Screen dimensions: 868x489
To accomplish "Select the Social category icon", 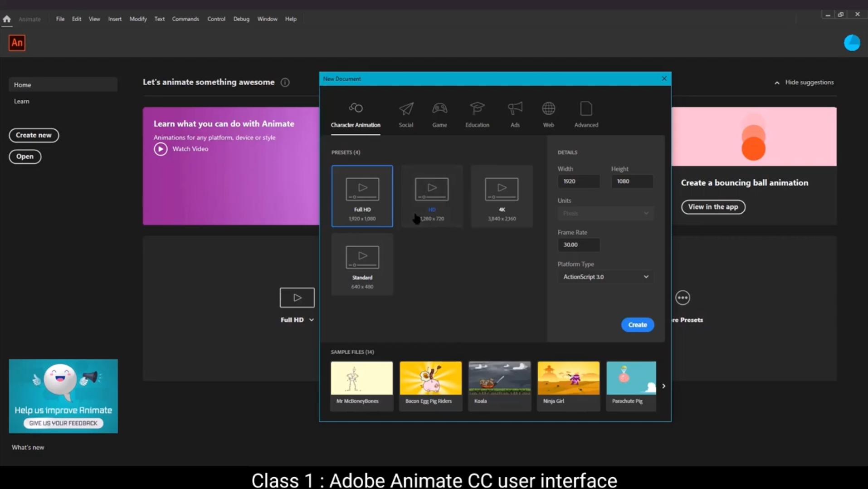I will coord(406,108).
